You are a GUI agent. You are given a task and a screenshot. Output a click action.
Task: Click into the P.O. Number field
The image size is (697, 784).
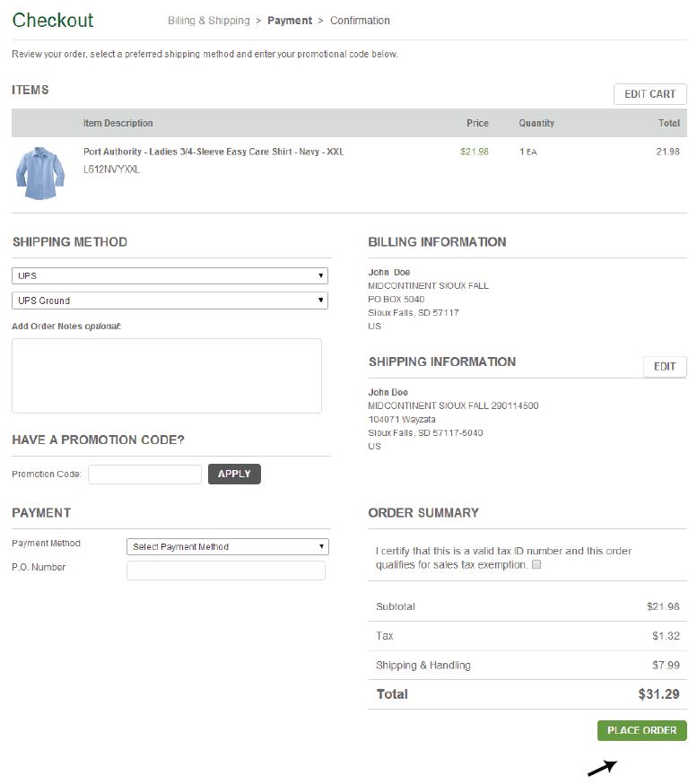(226, 571)
